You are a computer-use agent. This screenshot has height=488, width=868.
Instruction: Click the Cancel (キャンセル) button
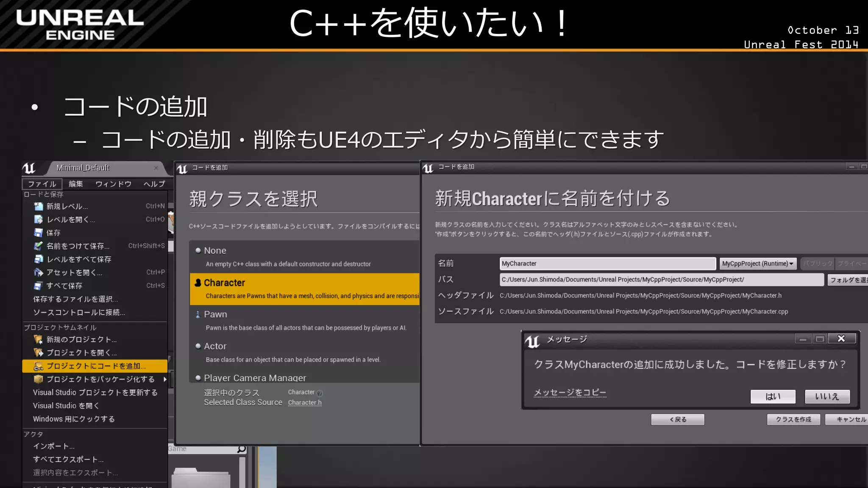[x=846, y=419]
